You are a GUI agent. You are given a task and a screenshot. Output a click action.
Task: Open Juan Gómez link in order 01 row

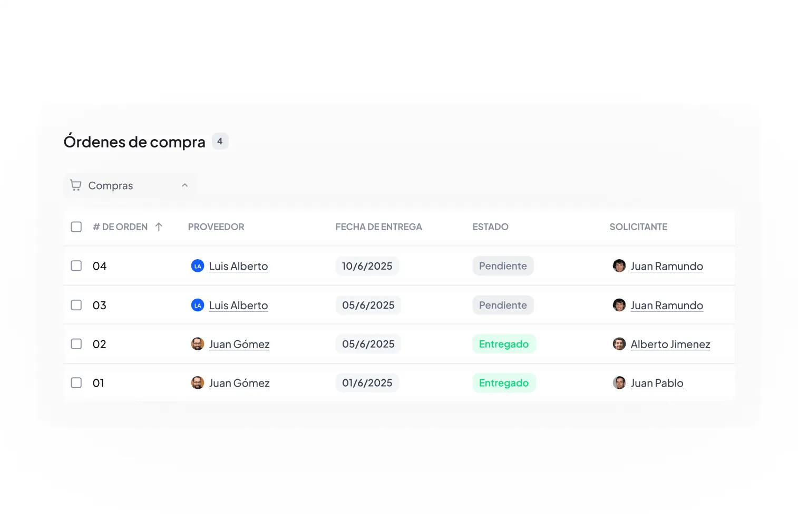[239, 383]
